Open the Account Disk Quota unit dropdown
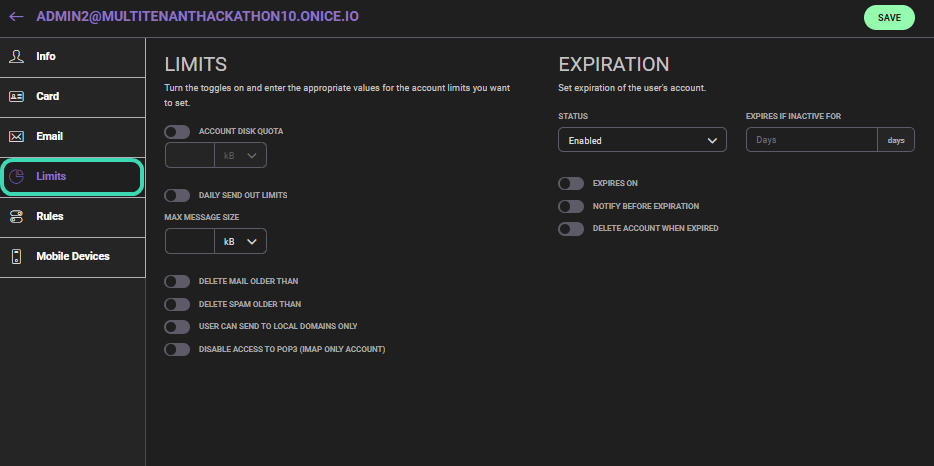Screen dimensions: 934x466 tap(240, 155)
